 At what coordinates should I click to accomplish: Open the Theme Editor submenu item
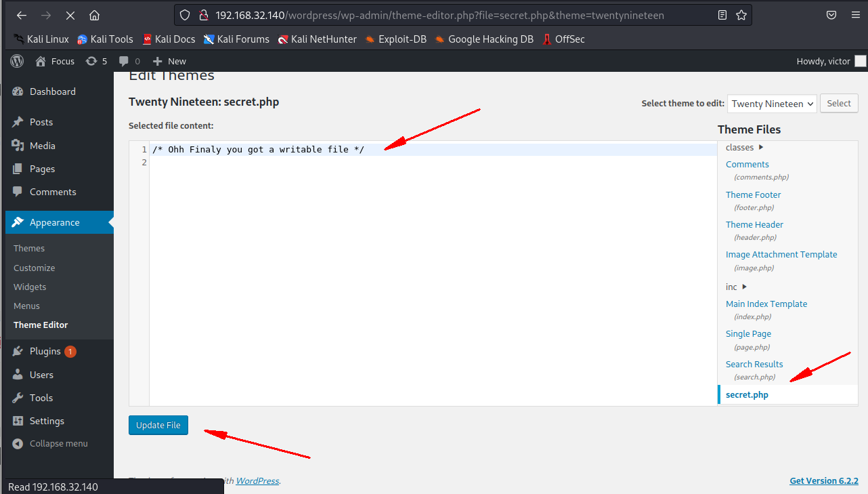pos(41,325)
